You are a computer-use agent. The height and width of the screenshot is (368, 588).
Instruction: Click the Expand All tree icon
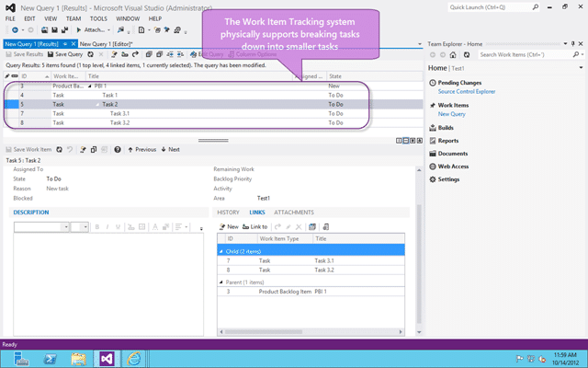coord(149,54)
